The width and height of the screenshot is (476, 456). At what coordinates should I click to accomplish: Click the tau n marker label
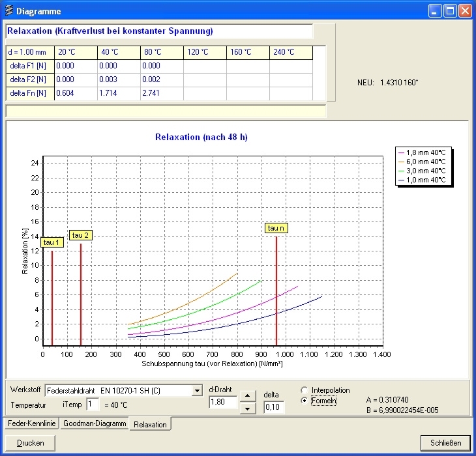click(x=276, y=228)
